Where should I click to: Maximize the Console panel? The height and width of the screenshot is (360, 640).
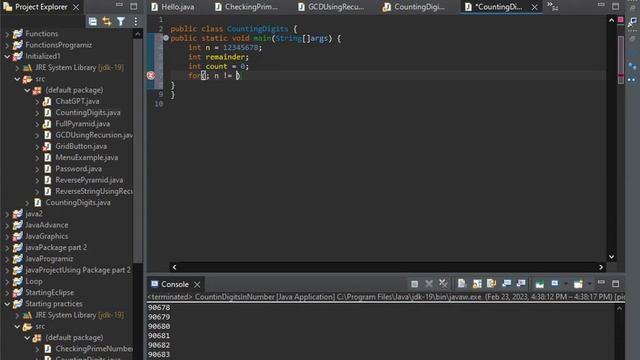616,283
